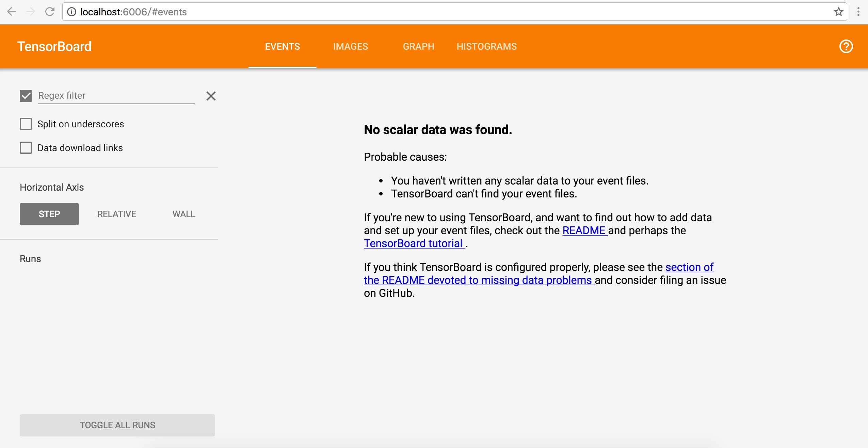Set horizontal axis to WALL
The width and height of the screenshot is (868, 448).
point(184,214)
